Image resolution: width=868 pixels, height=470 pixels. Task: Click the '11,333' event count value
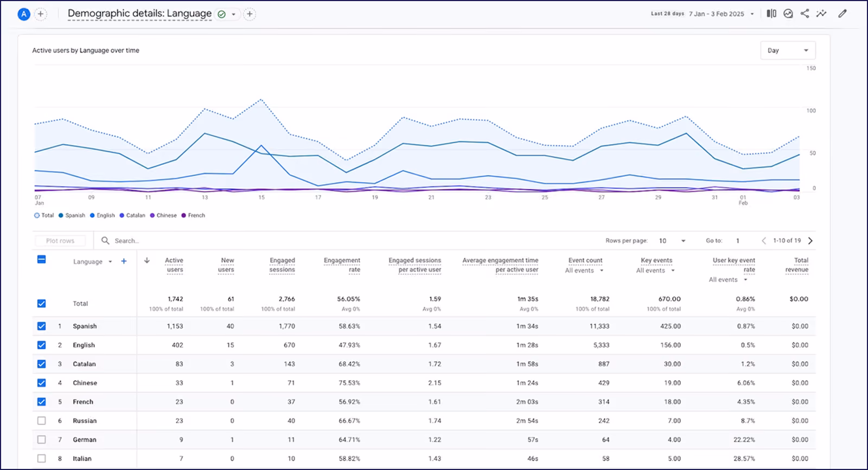(599, 326)
